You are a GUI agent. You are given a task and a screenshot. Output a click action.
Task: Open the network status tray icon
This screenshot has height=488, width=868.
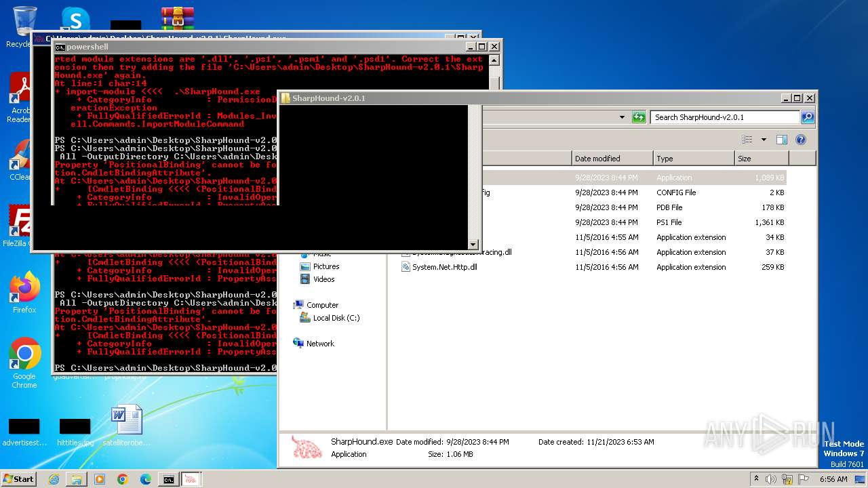click(787, 479)
